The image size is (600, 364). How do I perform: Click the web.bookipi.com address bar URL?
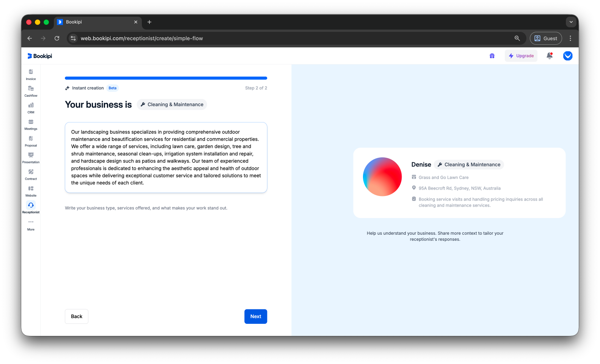click(x=141, y=38)
